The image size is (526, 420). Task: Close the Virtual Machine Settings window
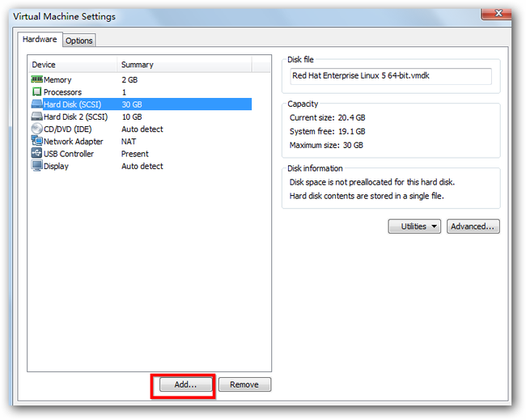pyautogui.click(x=497, y=14)
